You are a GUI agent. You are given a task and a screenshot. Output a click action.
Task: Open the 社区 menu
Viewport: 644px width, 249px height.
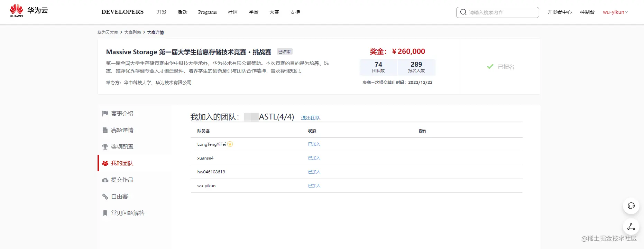click(233, 12)
